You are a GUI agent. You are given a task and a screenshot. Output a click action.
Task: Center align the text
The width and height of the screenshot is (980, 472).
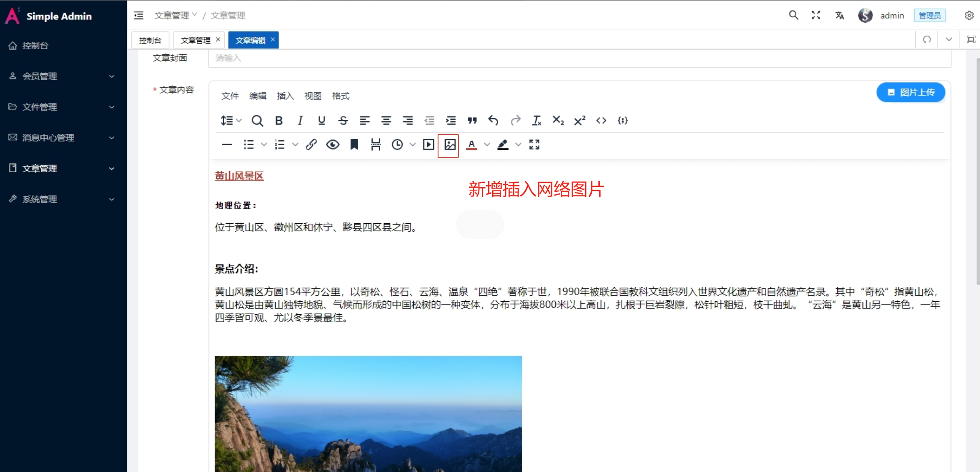(x=386, y=121)
